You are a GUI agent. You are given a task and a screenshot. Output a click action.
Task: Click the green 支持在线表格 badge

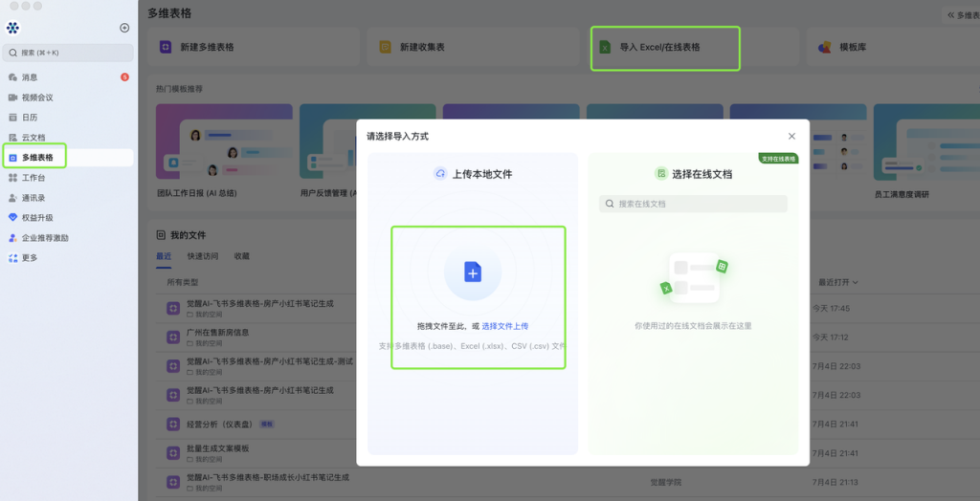click(779, 159)
